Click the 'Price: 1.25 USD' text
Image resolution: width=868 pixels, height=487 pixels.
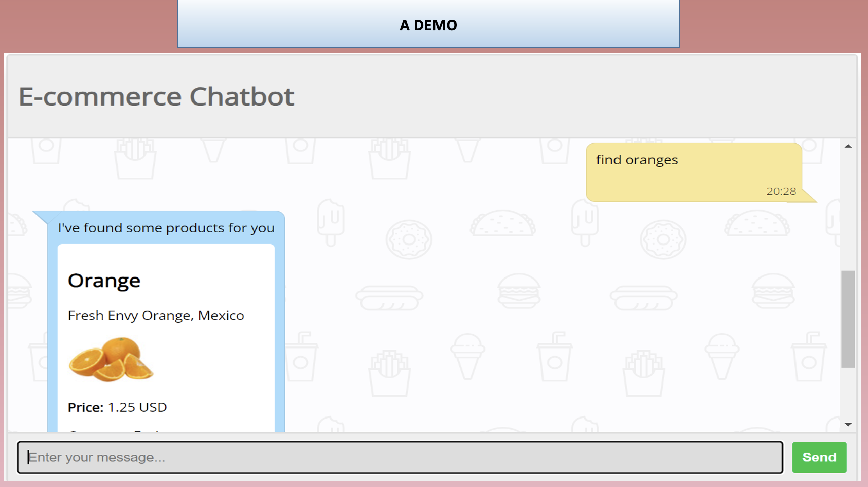117,407
